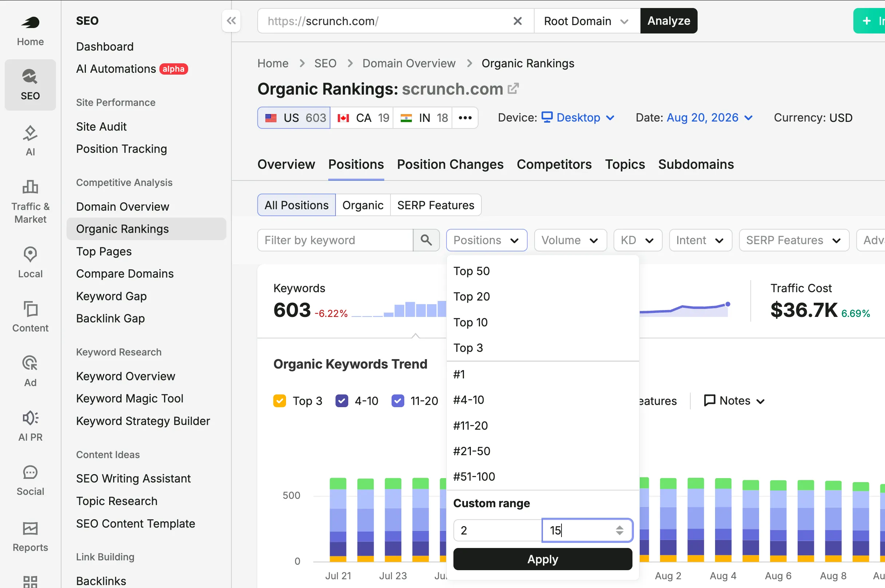Click the custom range stepper arrows
This screenshot has height=588, width=885.
(619, 530)
